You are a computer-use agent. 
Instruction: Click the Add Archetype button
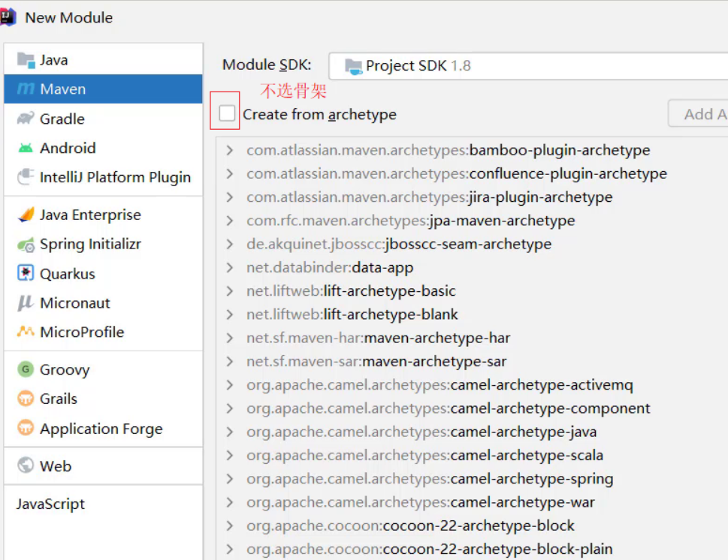698,113
